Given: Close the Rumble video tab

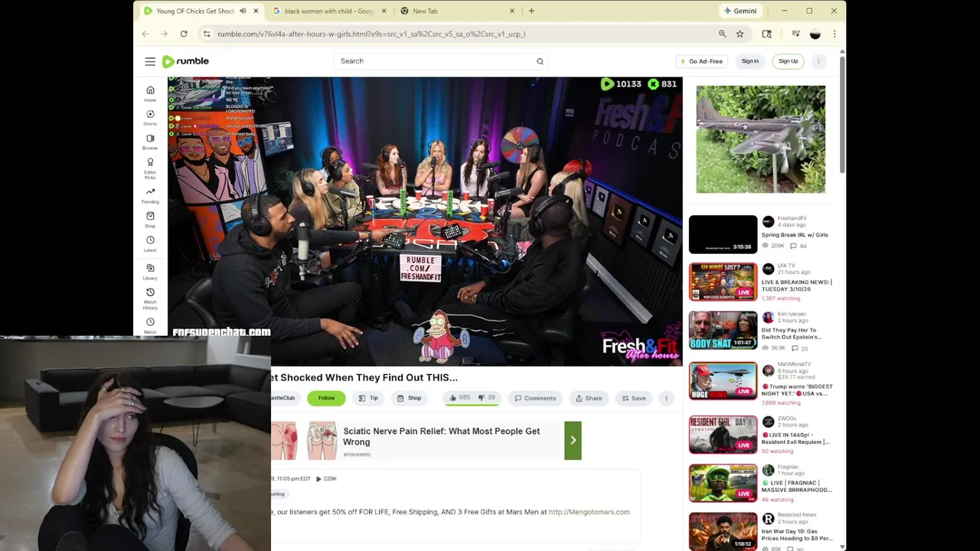Looking at the screenshot, I should (256, 11).
